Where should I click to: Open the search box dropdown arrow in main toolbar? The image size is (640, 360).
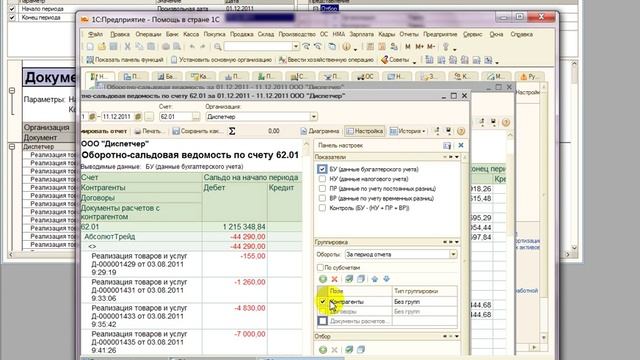pyautogui.click(x=296, y=47)
